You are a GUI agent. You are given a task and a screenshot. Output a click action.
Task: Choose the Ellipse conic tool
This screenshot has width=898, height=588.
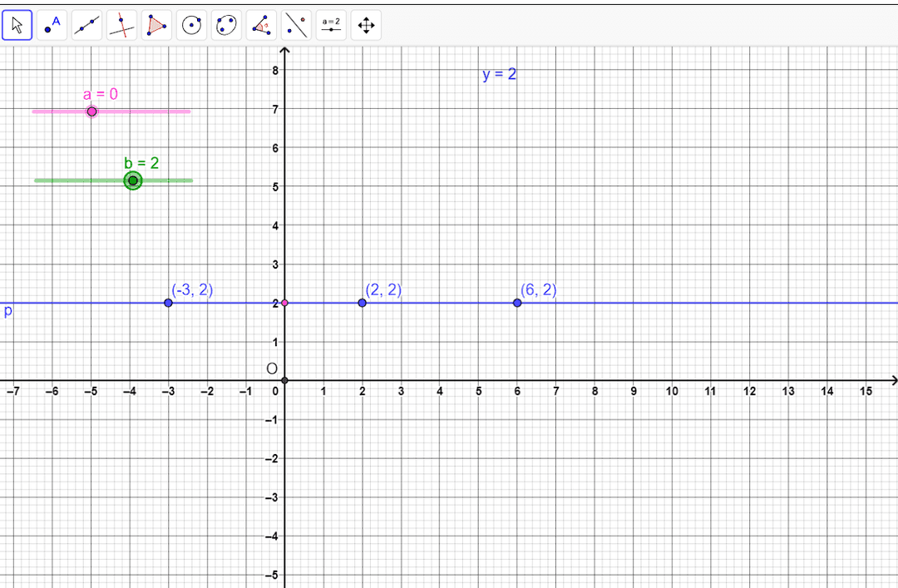point(226,26)
